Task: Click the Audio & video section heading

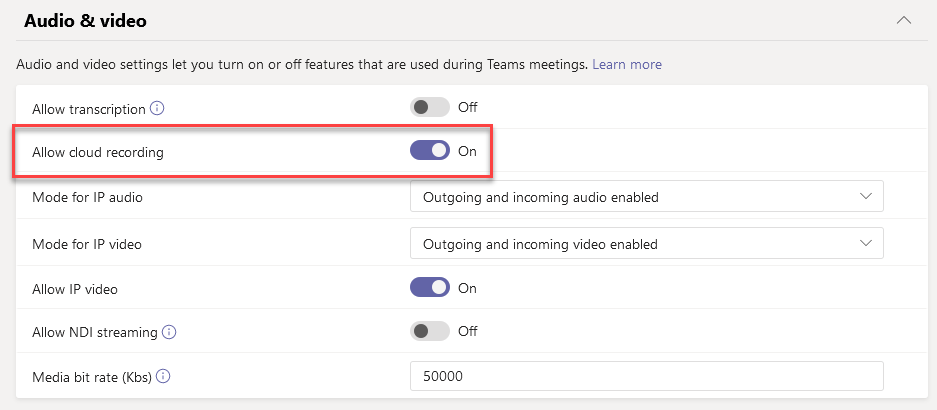Action: [x=86, y=20]
